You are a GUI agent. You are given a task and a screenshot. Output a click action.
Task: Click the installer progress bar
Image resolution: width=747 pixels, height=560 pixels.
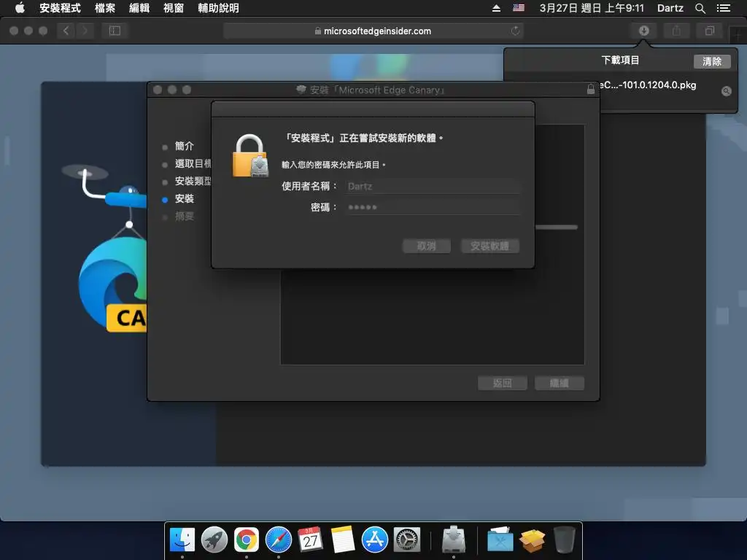557,227
